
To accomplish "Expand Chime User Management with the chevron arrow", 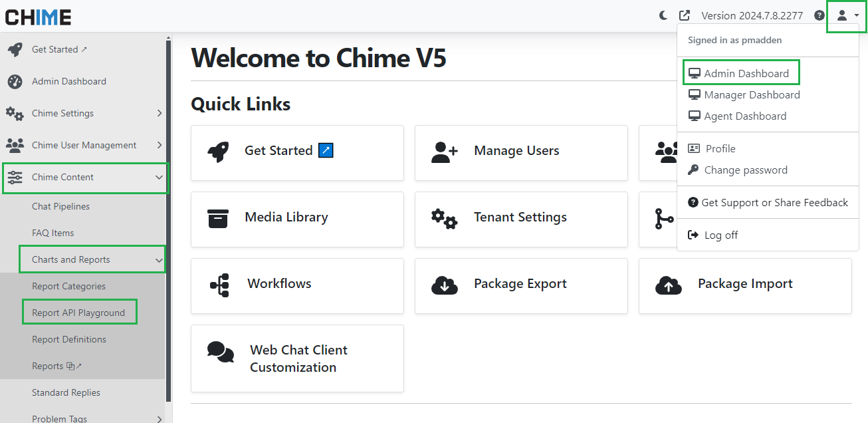I will 160,145.
